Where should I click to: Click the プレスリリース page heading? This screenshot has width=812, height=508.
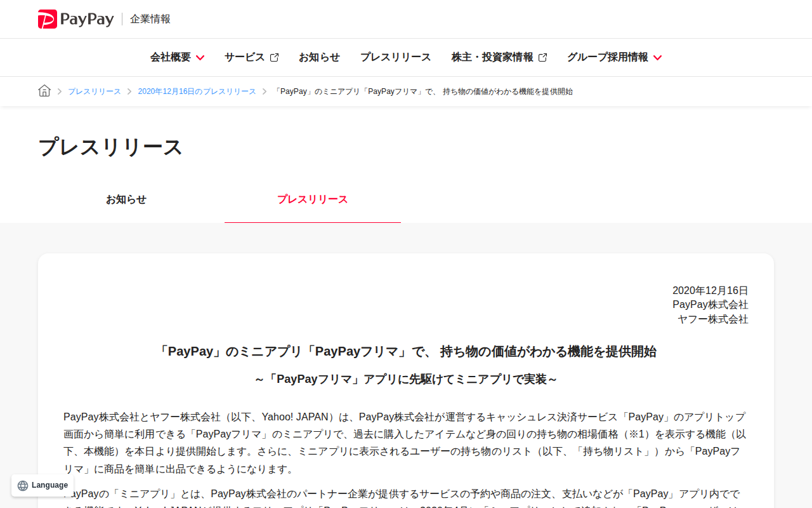[x=110, y=147]
